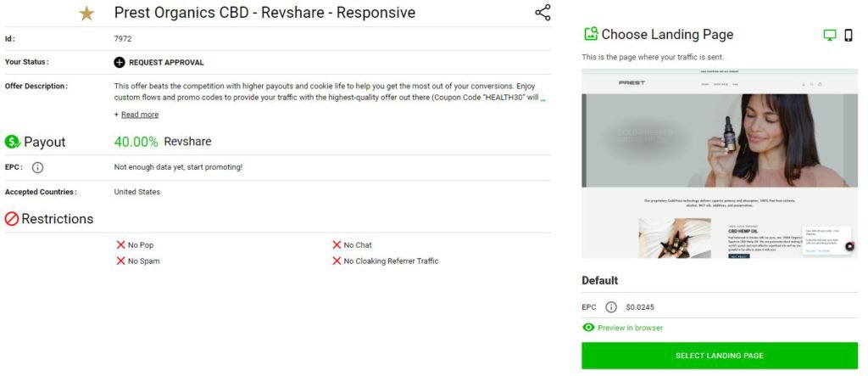This screenshot has width=868, height=376.
Task: Click the gold star favorite icon
Action: click(86, 13)
